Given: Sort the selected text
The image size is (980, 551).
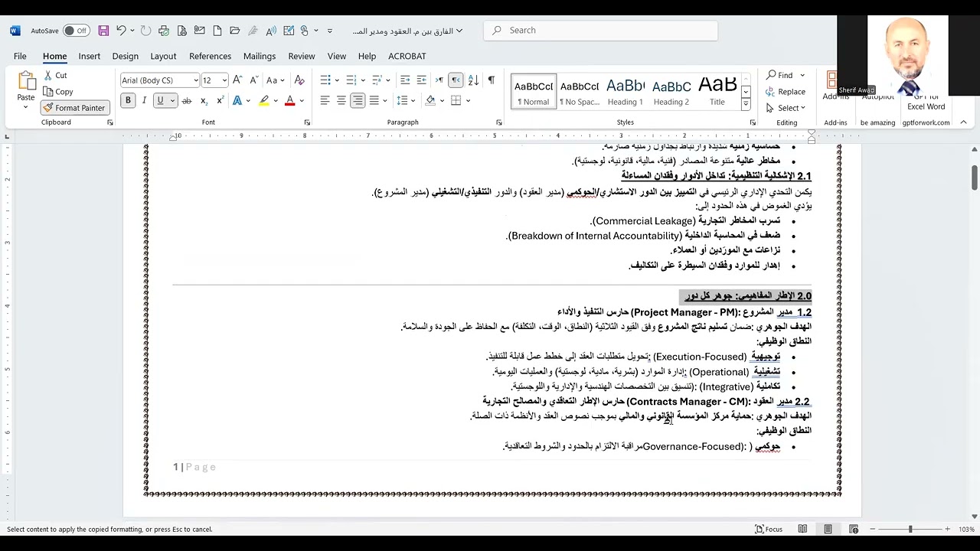Looking at the screenshot, I should pos(473,80).
